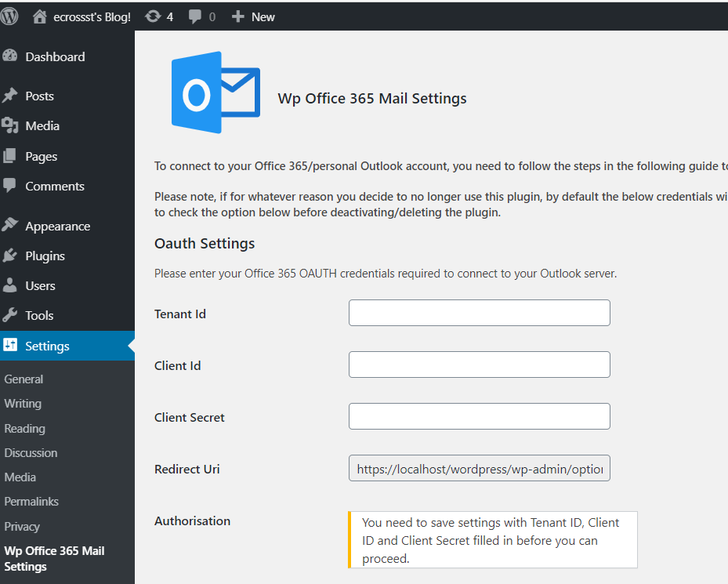This screenshot has height=584, width=728.
Task: Focus the Client Secret input field
Action: (x=479, y=415)
